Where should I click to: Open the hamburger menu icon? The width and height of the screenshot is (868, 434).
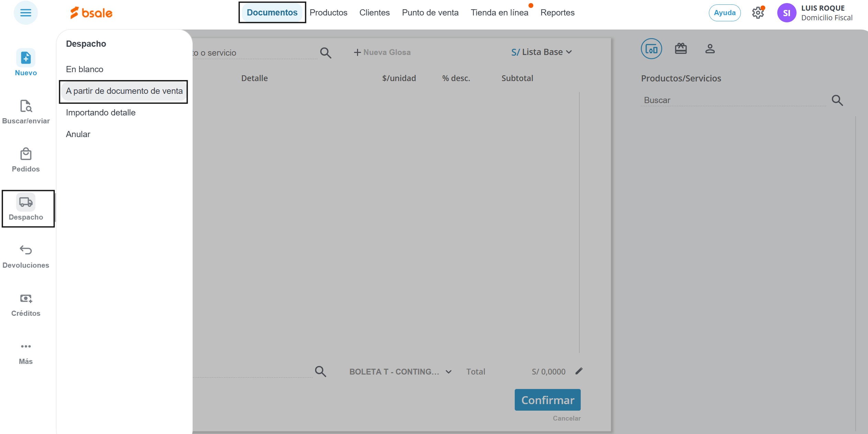coord(26,13)
